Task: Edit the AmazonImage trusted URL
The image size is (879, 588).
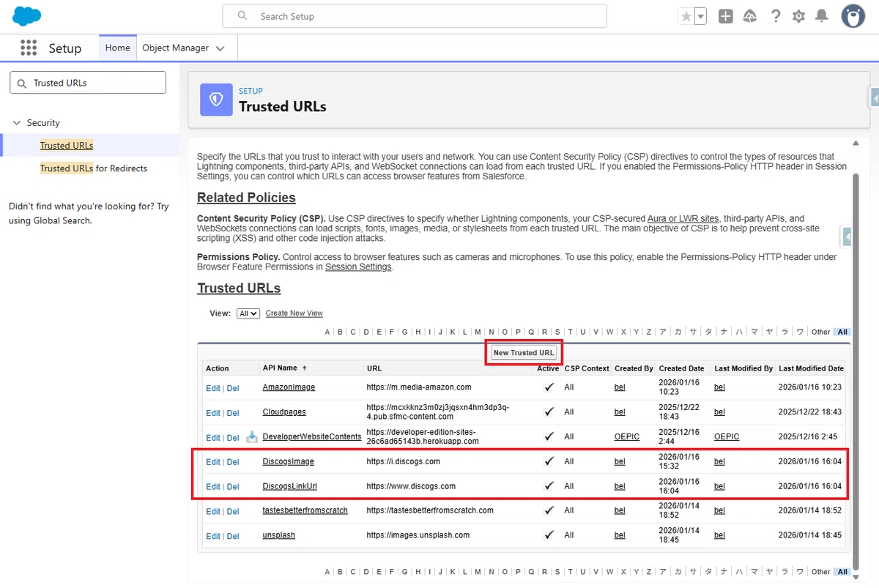Action: point(213,388)
